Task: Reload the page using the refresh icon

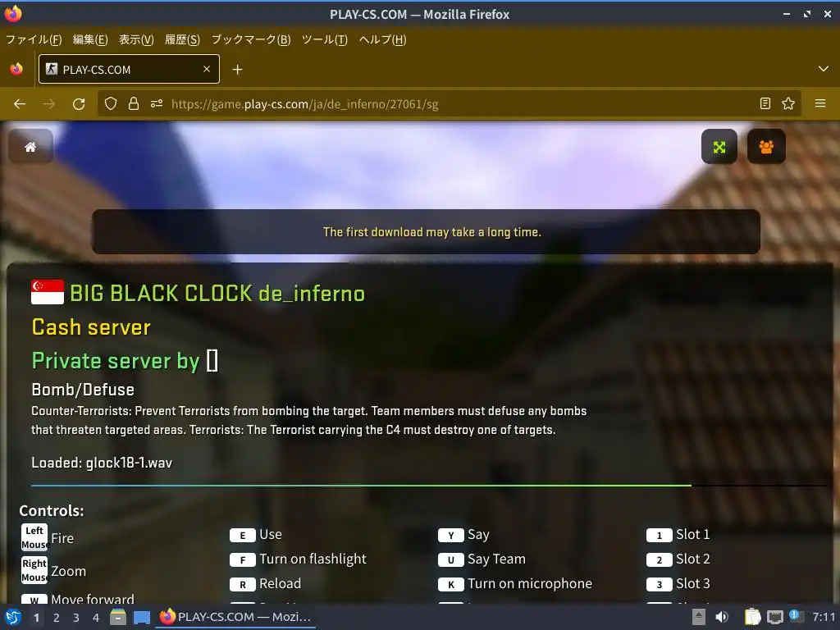Action: (79, 104)
